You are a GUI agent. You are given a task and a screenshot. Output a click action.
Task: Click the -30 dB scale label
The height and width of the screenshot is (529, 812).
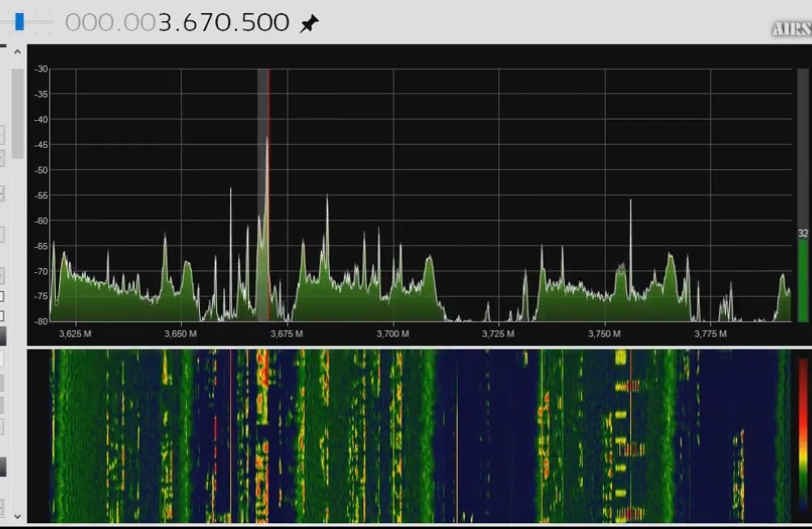tap(41, 69)
